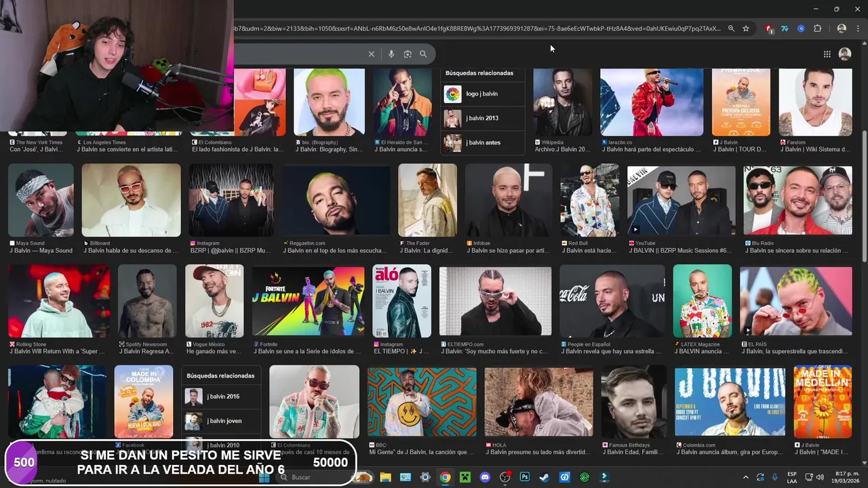This screenshot has width=868, height=488.
Task: Open the Chrome profile avatar in the toolbar
Action: point(842,28)
